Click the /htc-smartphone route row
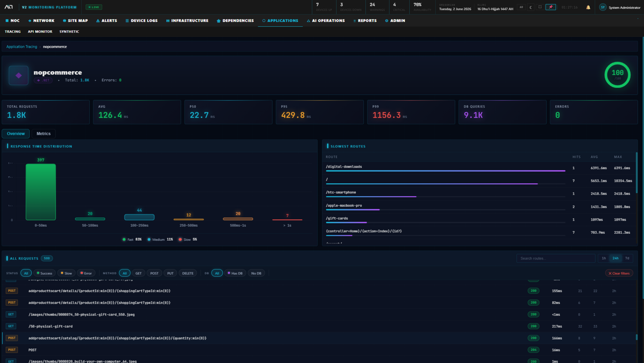 click(479, 194)
